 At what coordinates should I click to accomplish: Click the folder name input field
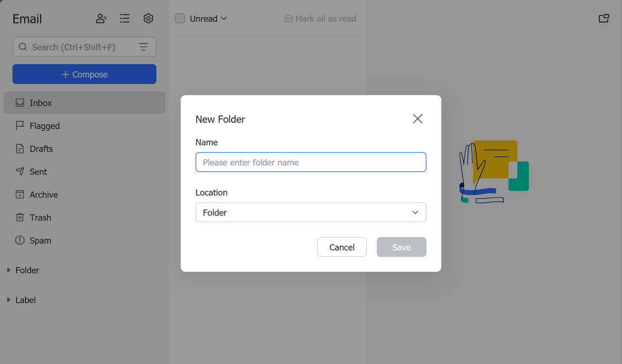coord(311,162)
